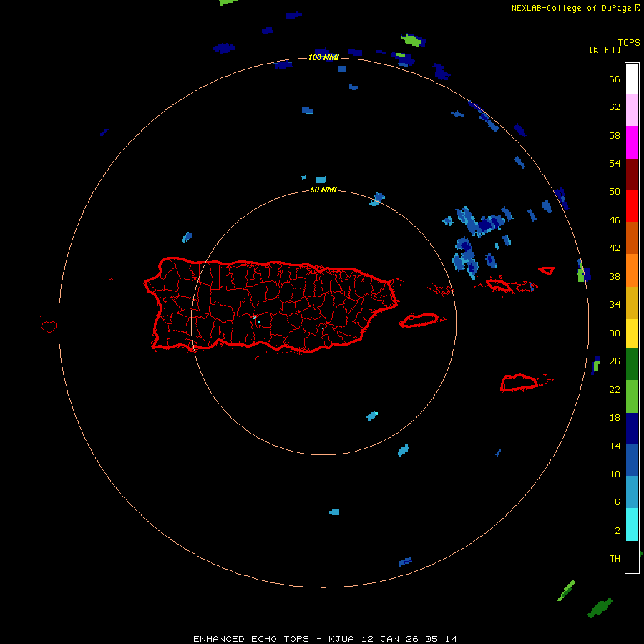This screenshot has width=644, height=644.
Task: Click the white swatch on the tops legend
Action: pyautogui.click(x=632, y=79)
